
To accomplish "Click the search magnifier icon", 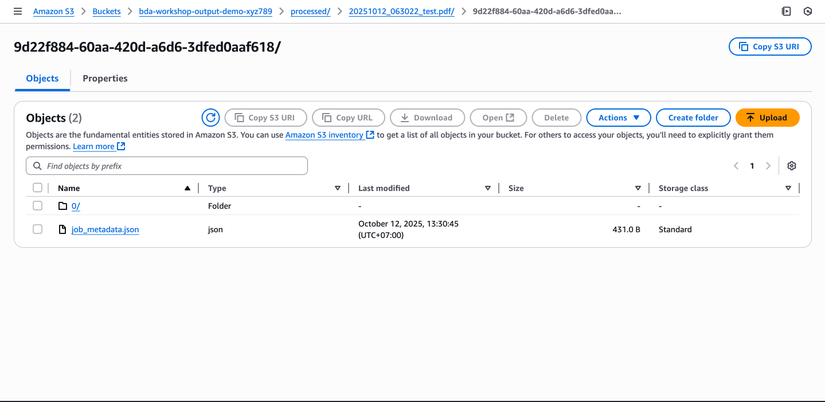I will point(37,166).
